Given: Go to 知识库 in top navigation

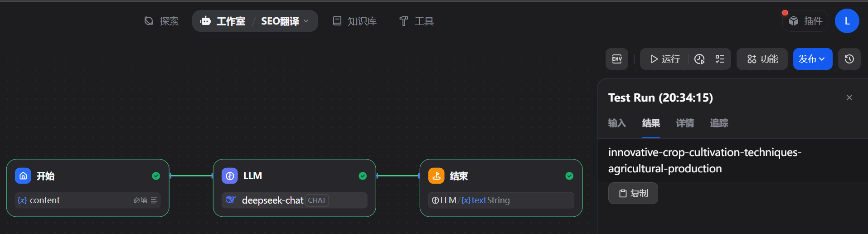Looking at the screenshot, I should point(355,21).
